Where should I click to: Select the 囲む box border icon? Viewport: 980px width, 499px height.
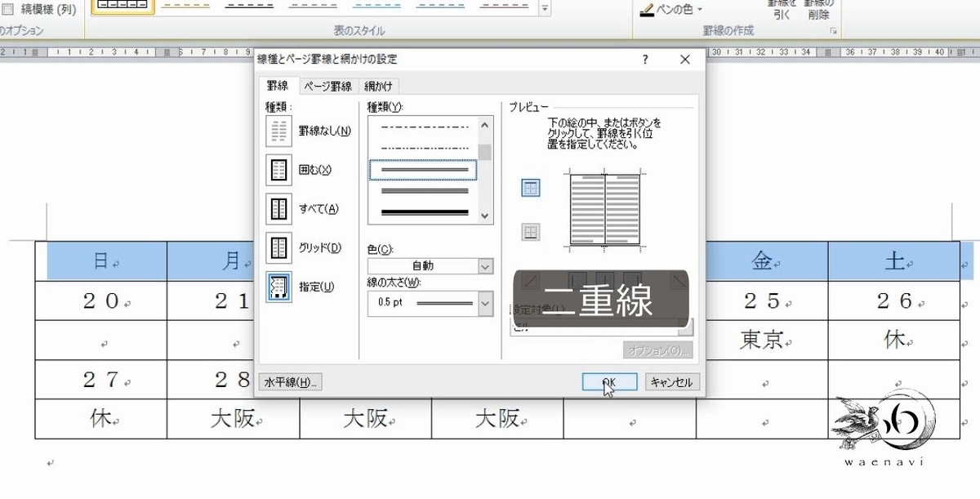pos(278,170)
